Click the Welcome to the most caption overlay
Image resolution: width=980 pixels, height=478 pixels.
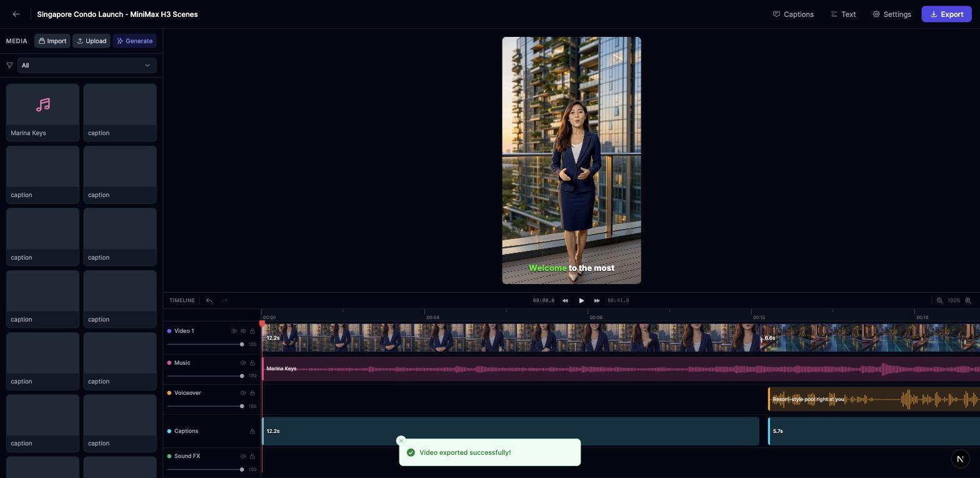(x=571, y=268)
